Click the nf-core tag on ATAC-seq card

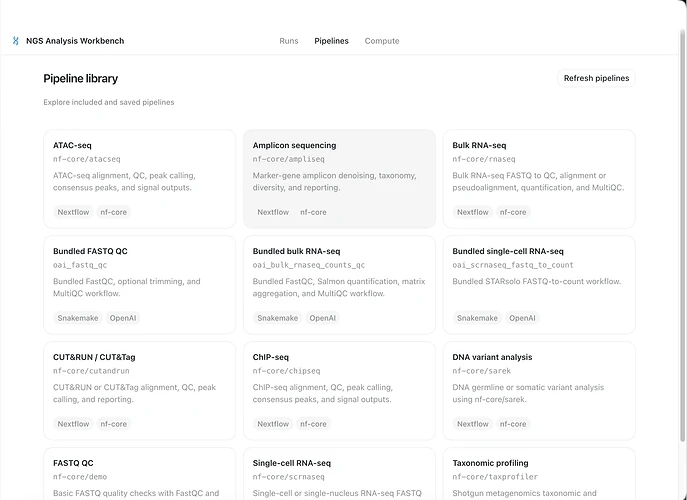point(113,212)
